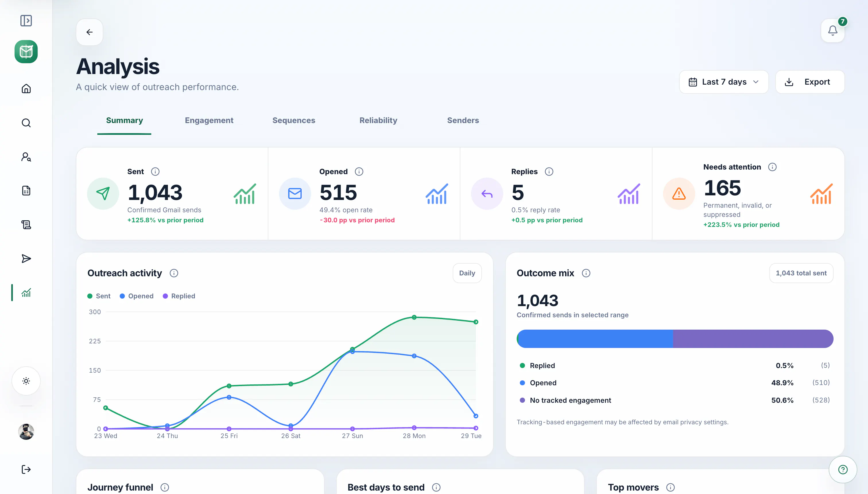Open the document templates icon in sidebar
868x494 pixels.
(26, 191)
